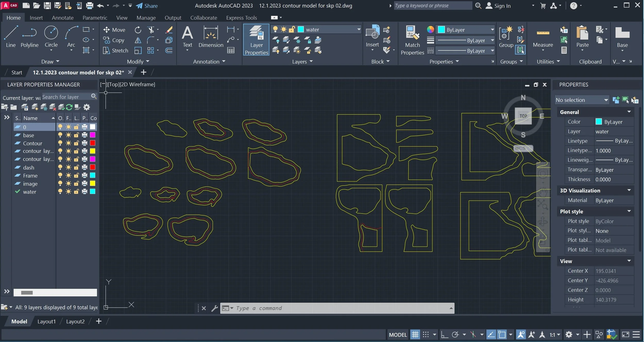Open the No selection dropdown in Properties
The width and height of the screenshot is (644, 342).
point(582,100)
